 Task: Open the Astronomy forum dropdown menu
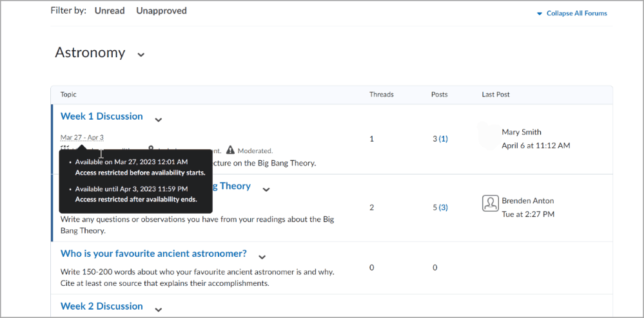tap(141, 55)
